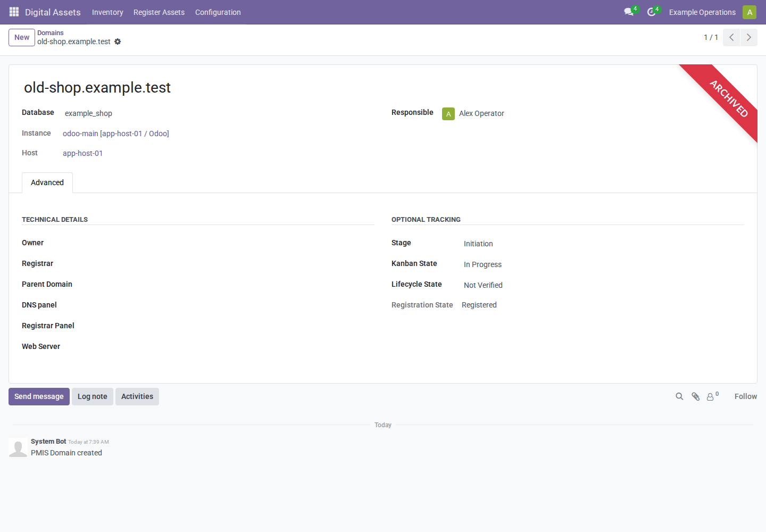Open the odoo-main instance link

coord(116,134)
